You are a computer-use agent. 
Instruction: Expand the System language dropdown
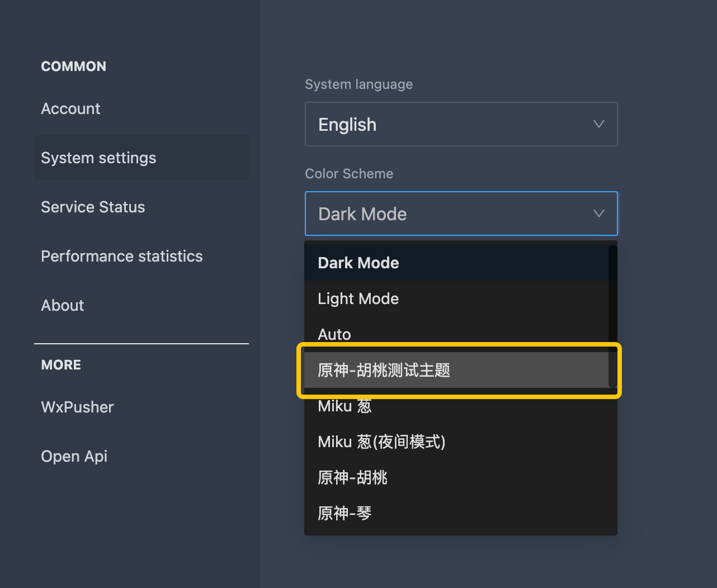(x=447, y=124)
